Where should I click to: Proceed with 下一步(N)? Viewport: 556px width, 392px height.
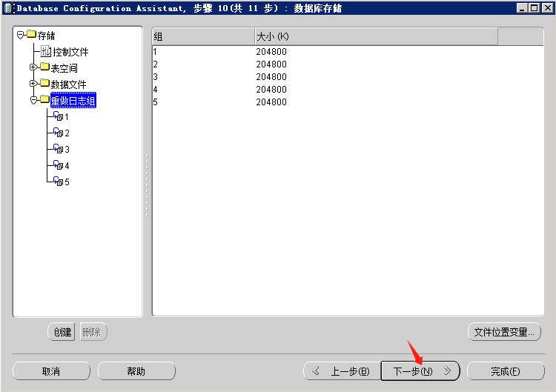(x=420, y=371)
